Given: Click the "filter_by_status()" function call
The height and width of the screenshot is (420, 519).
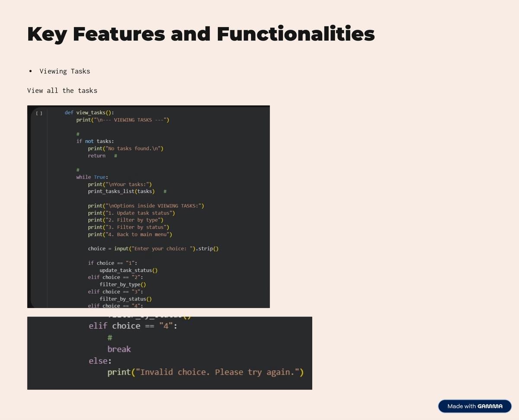Looking at the screenshot, I should point(125,299).
